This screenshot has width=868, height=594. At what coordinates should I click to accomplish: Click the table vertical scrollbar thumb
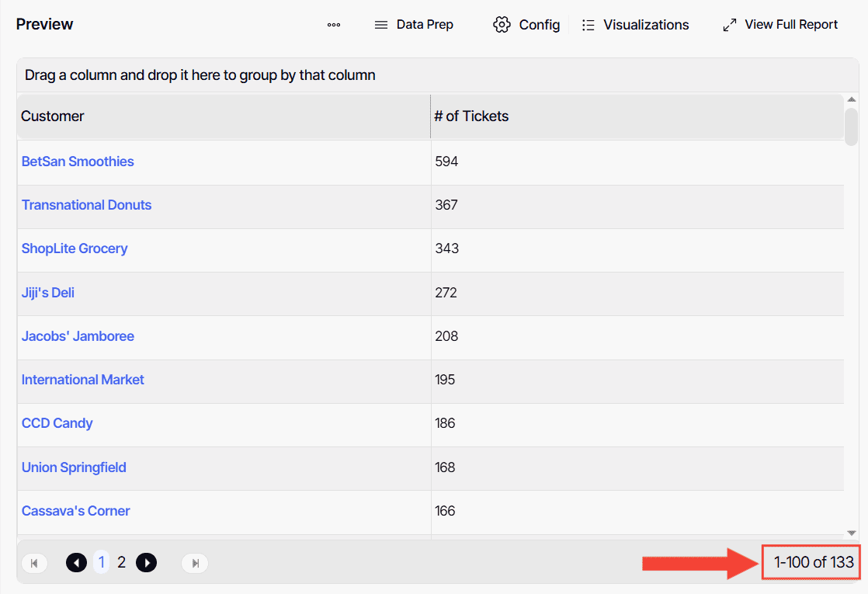click(852, 127)
